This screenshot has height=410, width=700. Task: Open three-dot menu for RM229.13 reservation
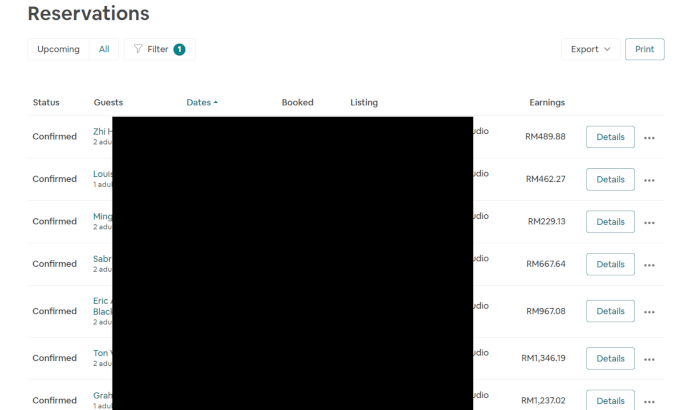pyautogui.click(x=649, y=223)
